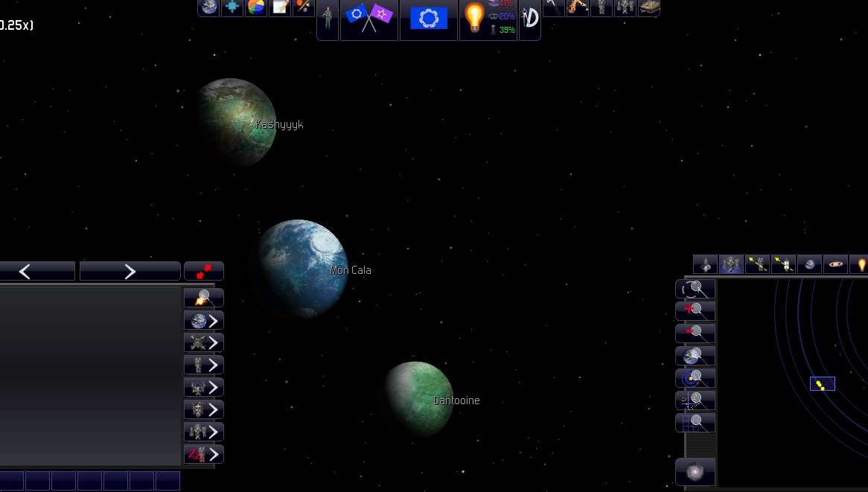Image resolution: width=868 pixels, height=492 pixels.
Task: Toggle station travel-path arrow filter above the minimap
Action: click(783, 264)
